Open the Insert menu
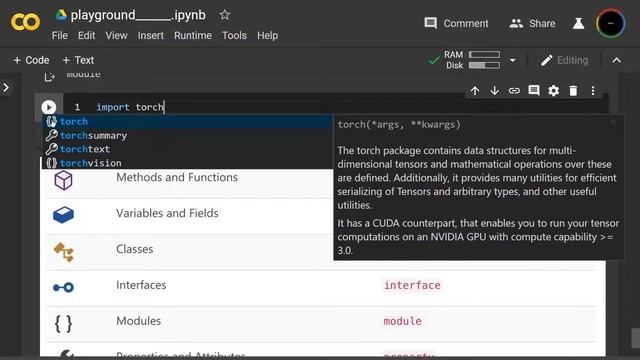Screen dimensions: 640x360 (151, 36)
